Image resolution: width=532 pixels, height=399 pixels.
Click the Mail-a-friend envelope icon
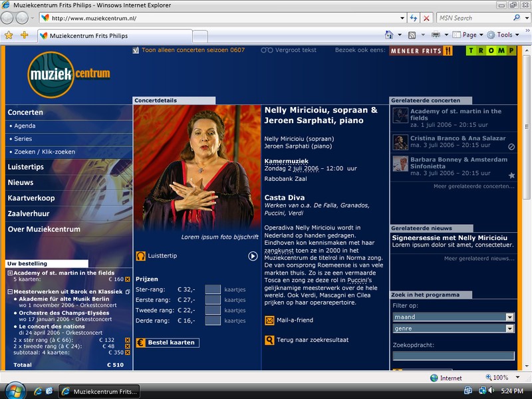tap(269, 321)
